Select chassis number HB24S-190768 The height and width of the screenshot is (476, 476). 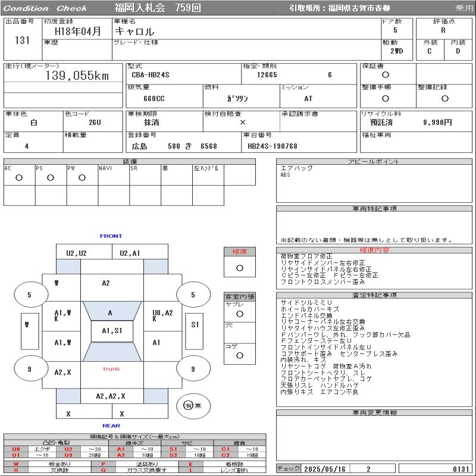[272, 146]
